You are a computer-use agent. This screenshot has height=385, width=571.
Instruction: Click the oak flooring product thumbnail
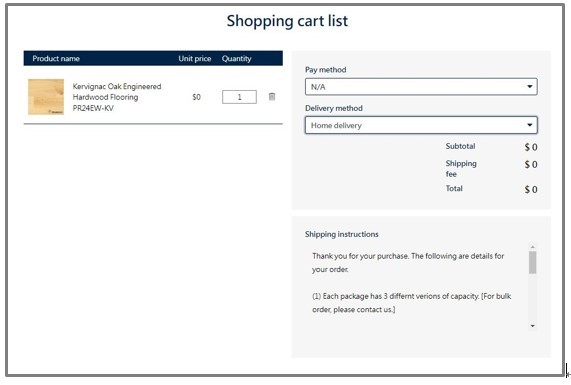pyautogui.click(x=46, y=97)
